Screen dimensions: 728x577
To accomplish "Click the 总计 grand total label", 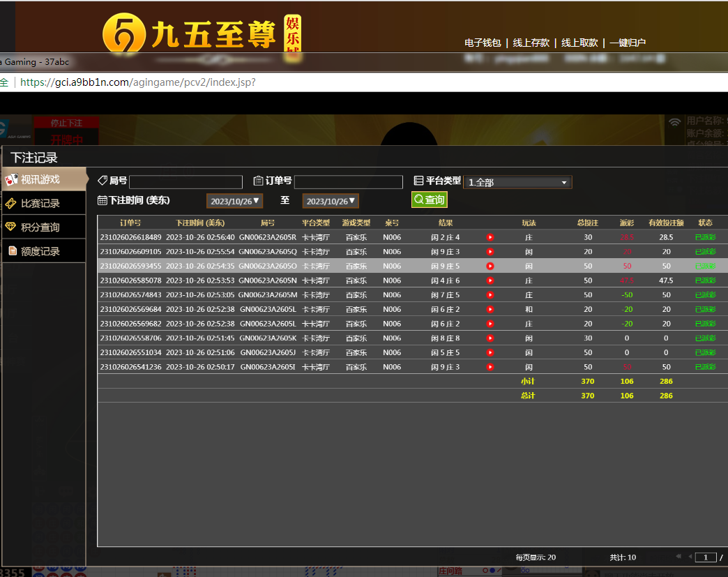I will (528, 396).
